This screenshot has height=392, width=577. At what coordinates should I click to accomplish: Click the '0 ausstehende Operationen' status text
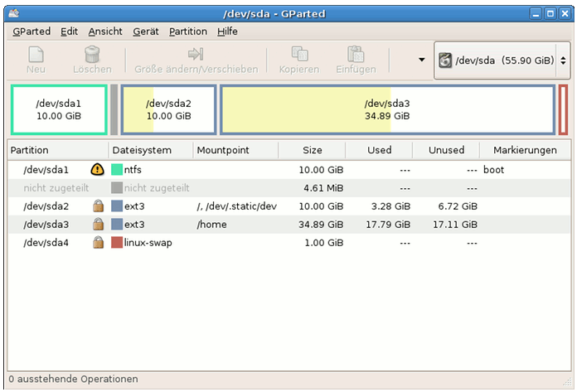point(73,379)
